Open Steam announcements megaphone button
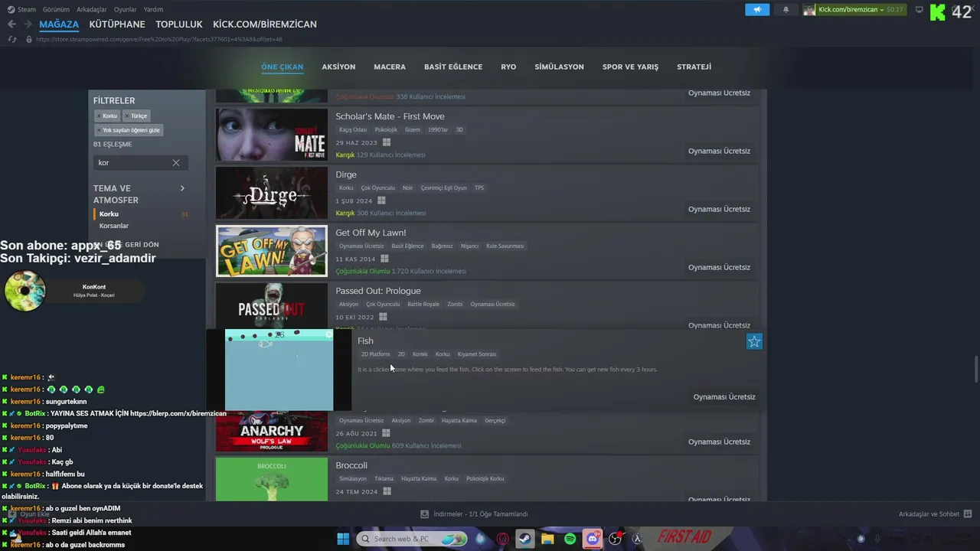 (x=757, y=10)
